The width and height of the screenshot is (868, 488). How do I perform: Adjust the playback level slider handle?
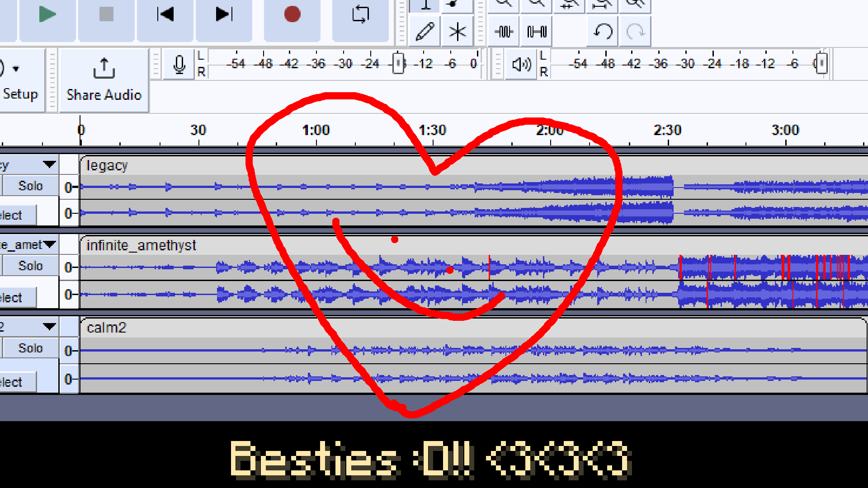pyautogui.click(x=821, y=63)
